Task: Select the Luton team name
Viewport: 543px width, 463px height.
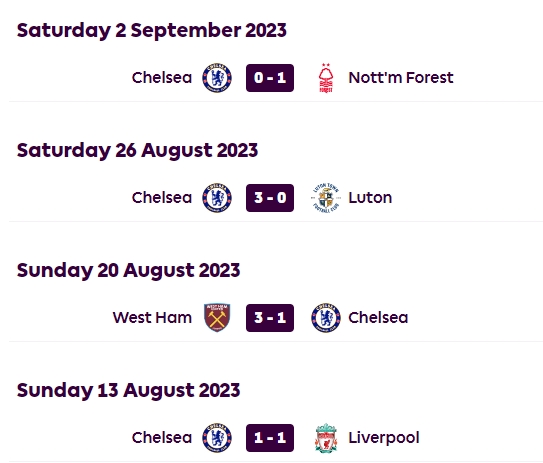Action: point(370,198)
